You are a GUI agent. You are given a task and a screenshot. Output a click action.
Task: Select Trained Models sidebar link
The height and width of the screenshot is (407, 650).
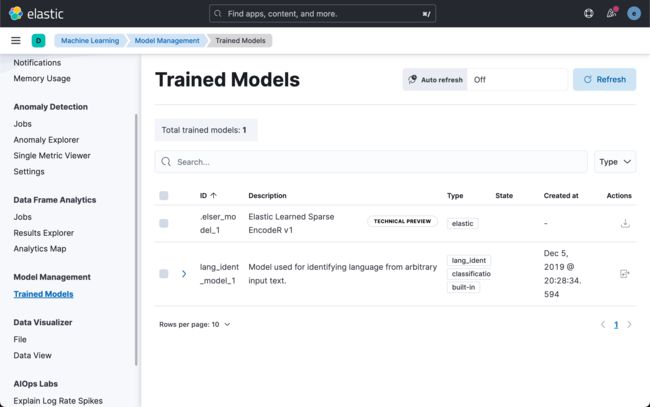pos(43,294)
